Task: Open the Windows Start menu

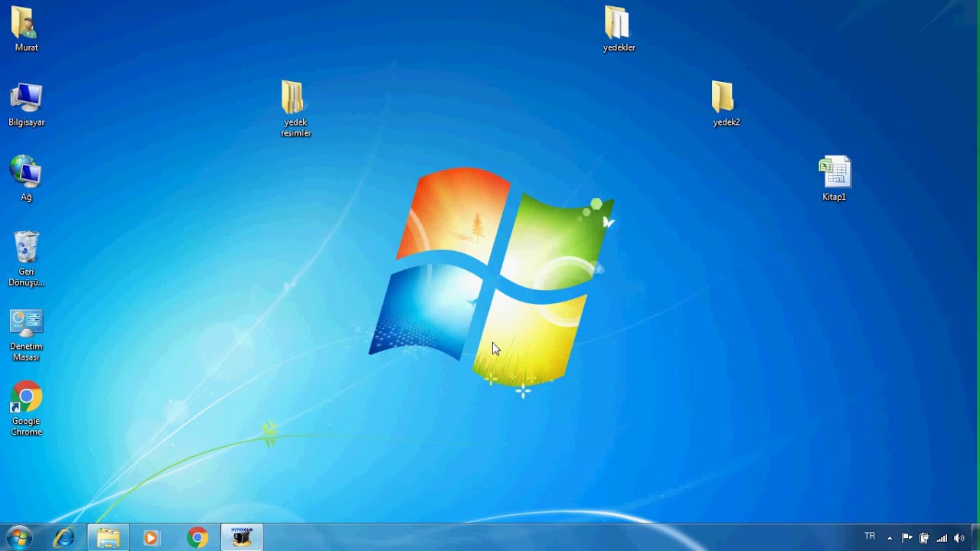Action: pos(18,538)
